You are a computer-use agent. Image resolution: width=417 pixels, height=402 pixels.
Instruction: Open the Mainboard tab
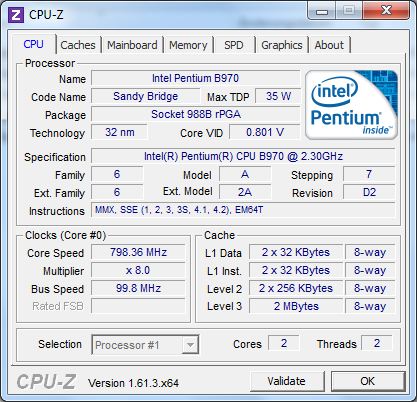coord(132,45)
